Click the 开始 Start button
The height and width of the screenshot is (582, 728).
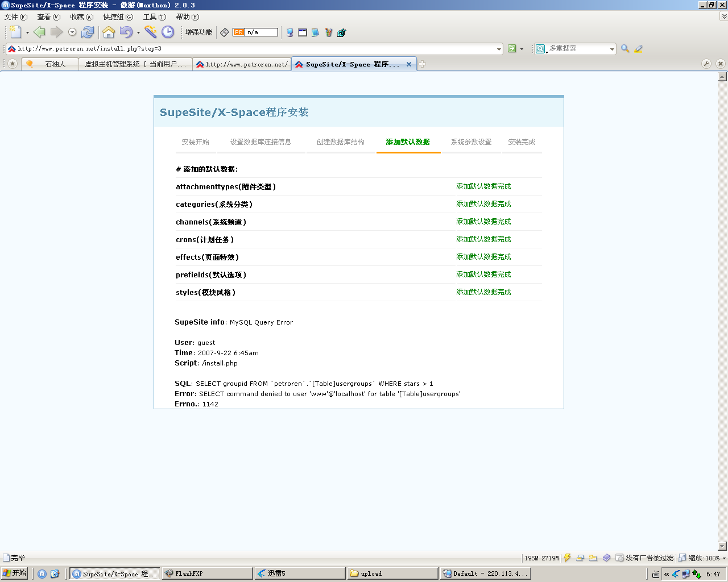click(14, 573)
